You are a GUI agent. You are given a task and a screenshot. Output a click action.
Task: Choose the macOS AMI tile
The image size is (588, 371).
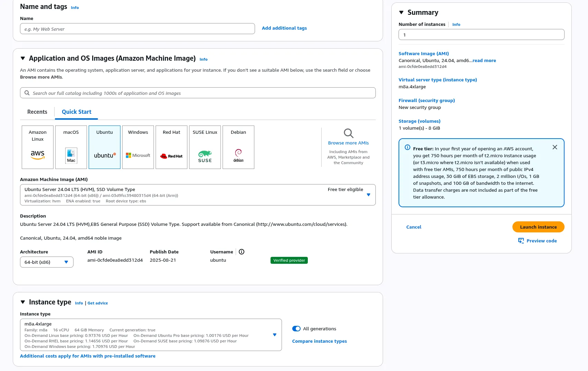(x=71, y=147)
